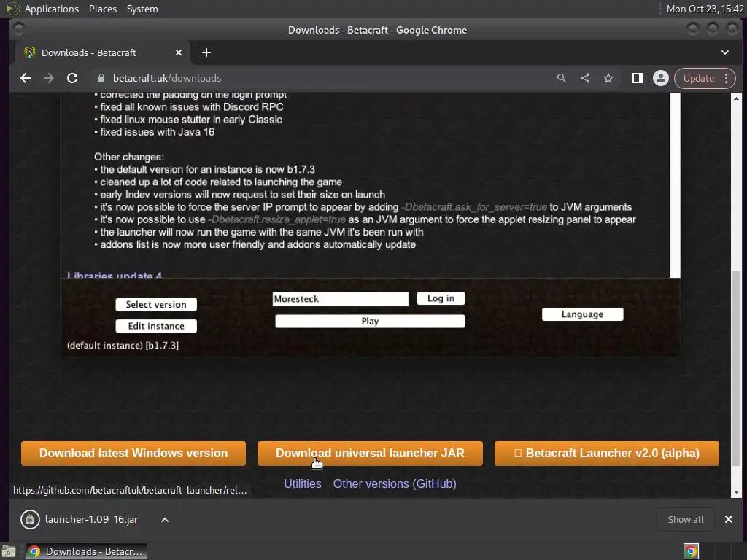
Task: Close the downloads bar
Action: [x=729, y=519]
